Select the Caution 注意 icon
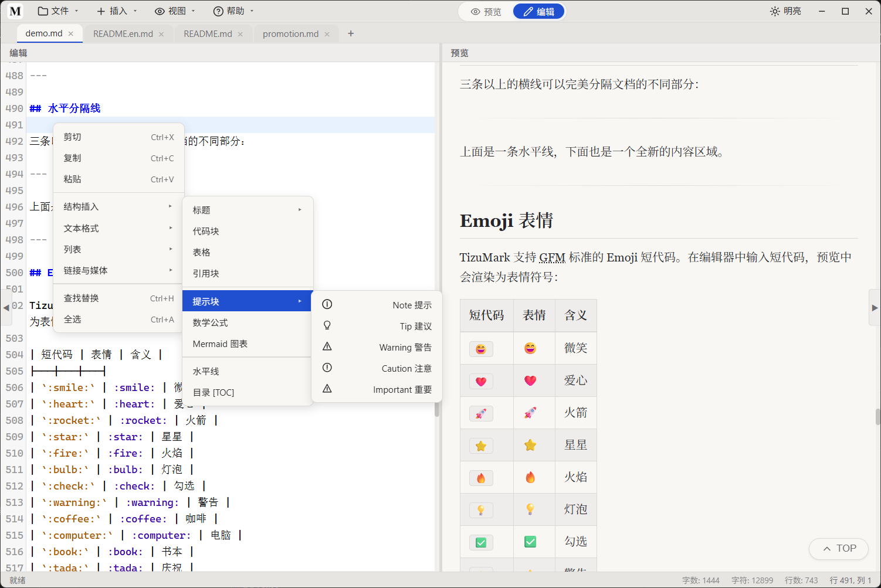Viewport: 881px width, 588px height. 327,368
